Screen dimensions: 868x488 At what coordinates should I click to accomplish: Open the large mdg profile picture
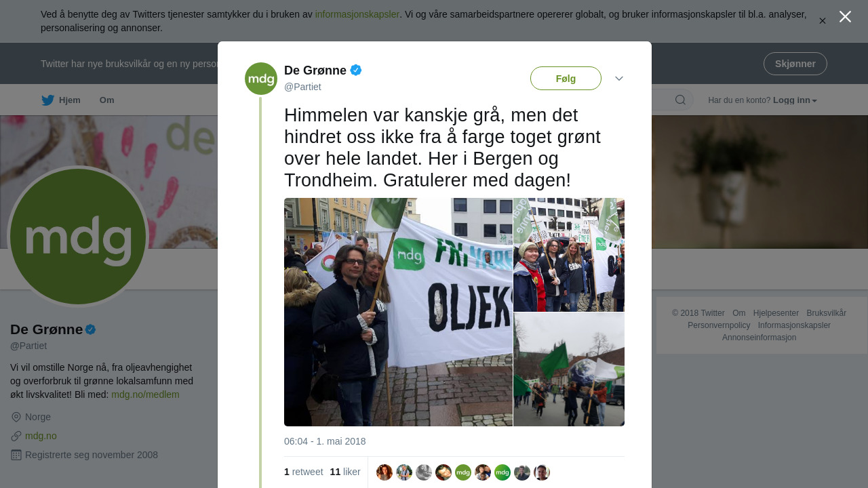point(78,237)
